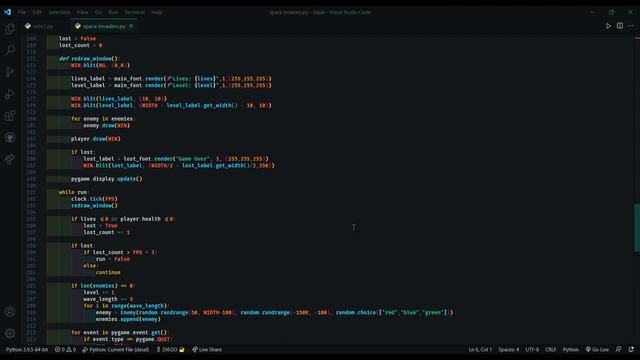The height and width of the screenshot is (360, 640).
Task: Click the vertical scrollbar thumb in editor
Action: (x=637, y=227)
